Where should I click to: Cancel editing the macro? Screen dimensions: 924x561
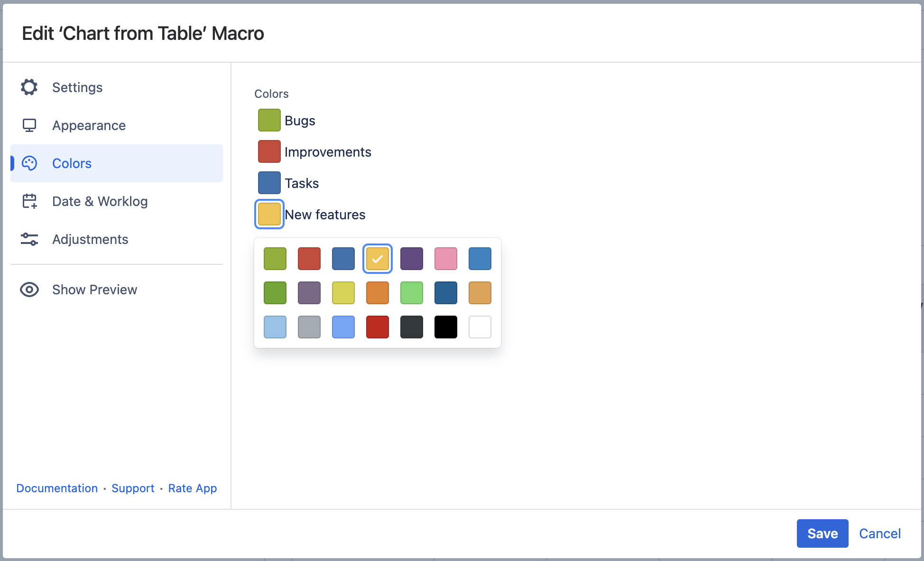click(x=879, y=533)
